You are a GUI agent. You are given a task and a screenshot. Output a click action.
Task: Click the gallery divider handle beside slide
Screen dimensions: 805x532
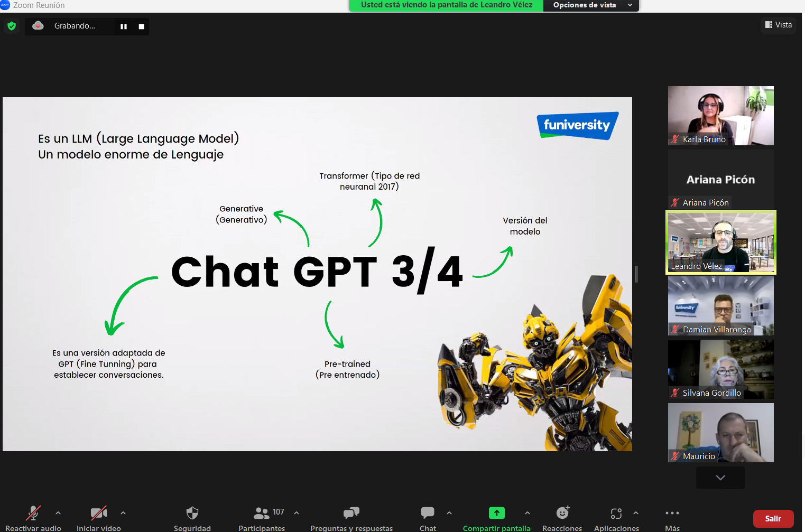(636, 274)
